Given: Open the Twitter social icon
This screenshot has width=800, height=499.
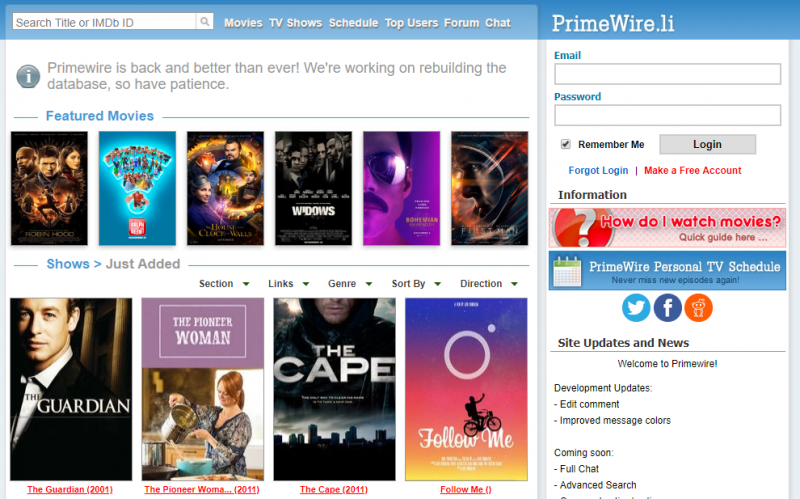Looking at the screenshot, I should point(636,308).
